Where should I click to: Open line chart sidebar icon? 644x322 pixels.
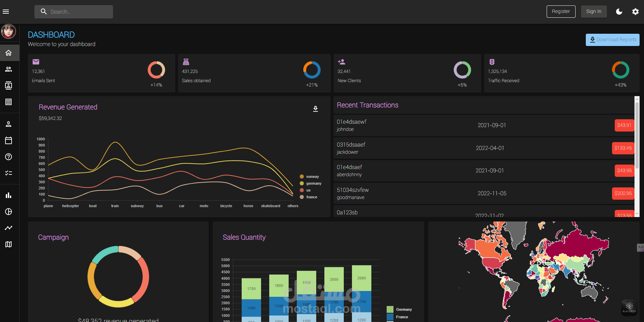tap(9, 228)
